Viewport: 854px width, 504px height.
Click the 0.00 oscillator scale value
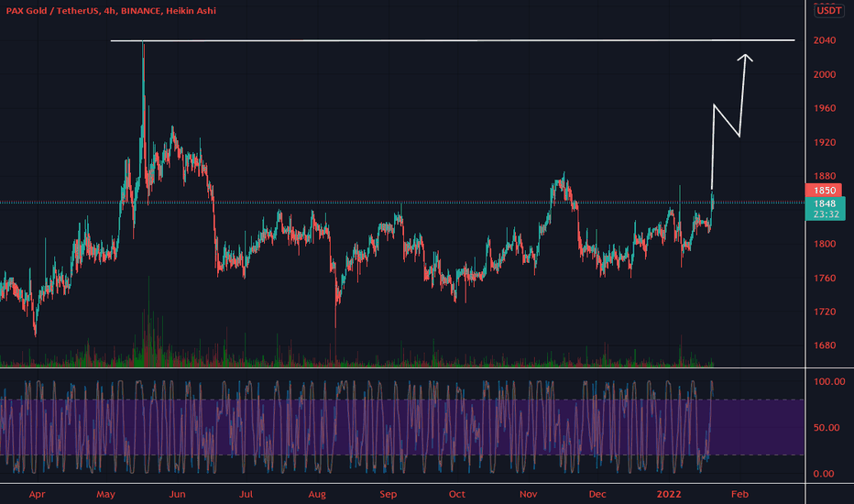(824, 474)
